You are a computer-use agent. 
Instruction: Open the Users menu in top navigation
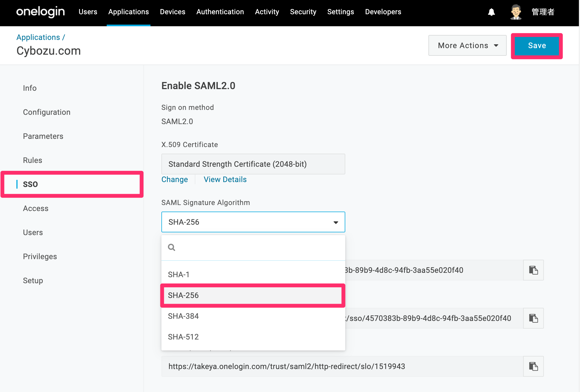88,12
